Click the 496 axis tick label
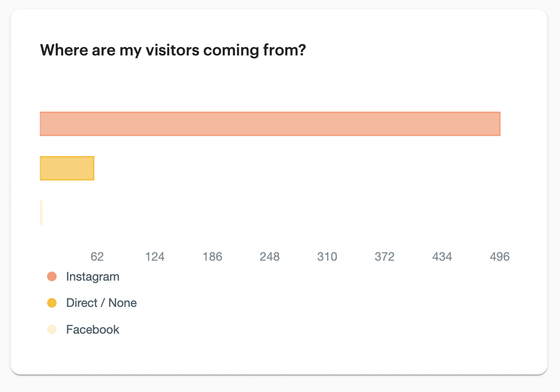 point(500,256)
